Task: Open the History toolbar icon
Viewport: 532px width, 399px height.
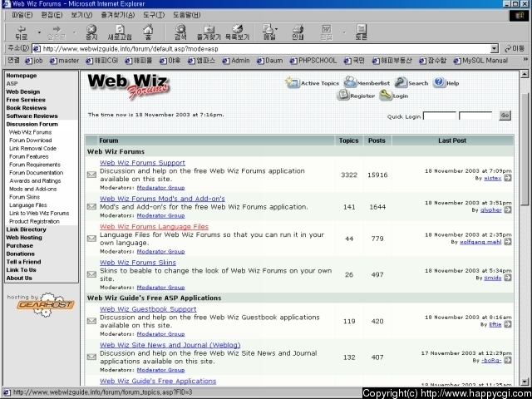Action: 237,32
